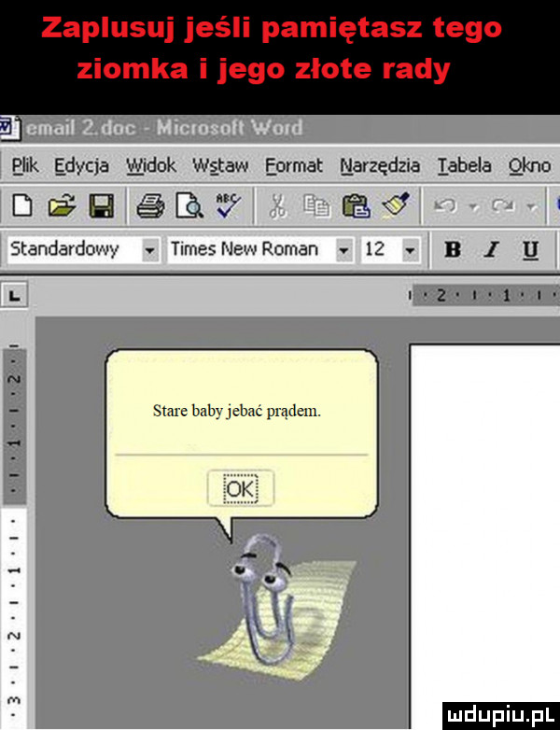The width and height of the screenshot is (560, 730).
Task: Open the Okno menu
Action: 530,166
